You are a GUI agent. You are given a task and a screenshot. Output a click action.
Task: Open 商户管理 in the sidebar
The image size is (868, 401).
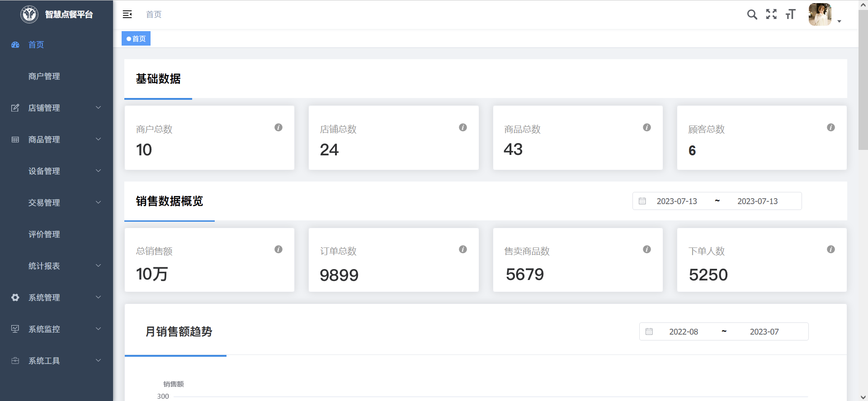click(44, 76)
